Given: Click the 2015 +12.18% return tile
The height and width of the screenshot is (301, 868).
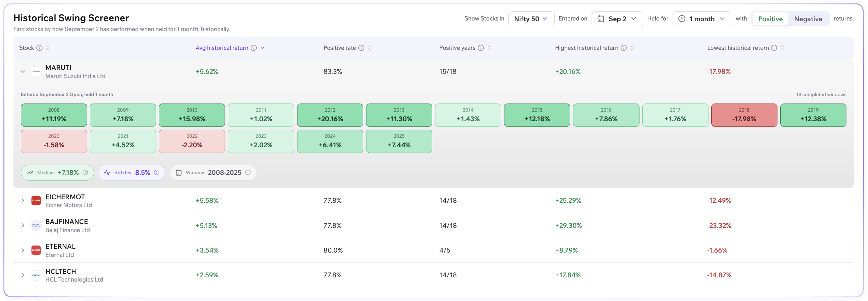Looking at the screenshot, I should pyautogui.click(x=537, y=115).
